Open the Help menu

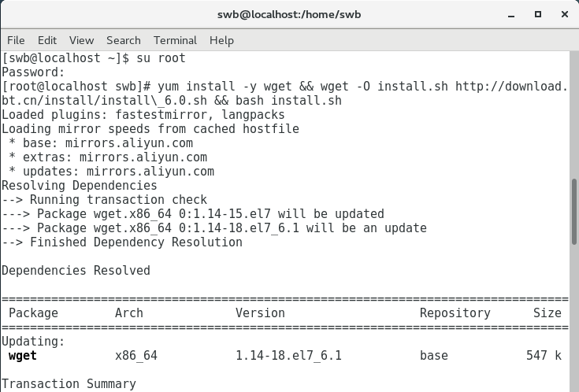coord(221,40)
